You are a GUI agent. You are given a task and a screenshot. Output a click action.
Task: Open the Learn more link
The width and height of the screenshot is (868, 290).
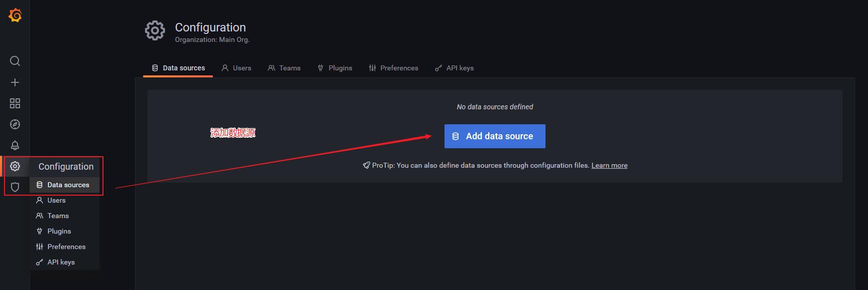[x=609, y=165]
